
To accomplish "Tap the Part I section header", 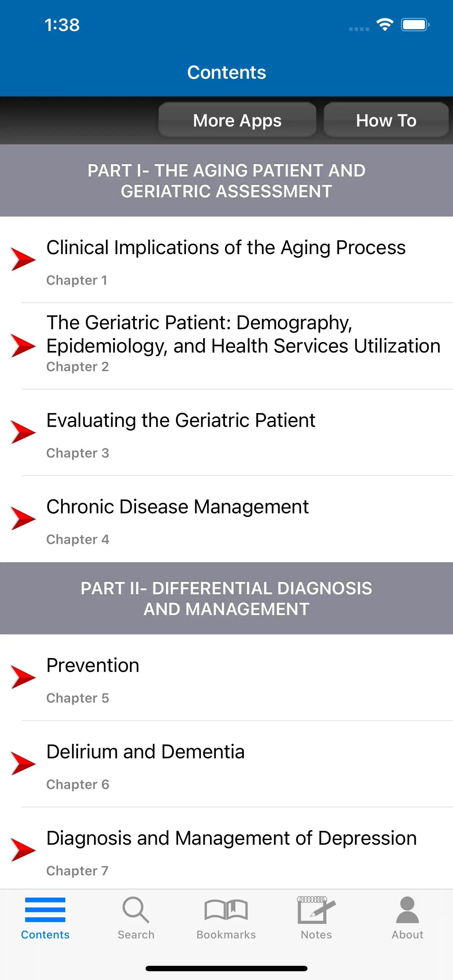I will point(226,181).
